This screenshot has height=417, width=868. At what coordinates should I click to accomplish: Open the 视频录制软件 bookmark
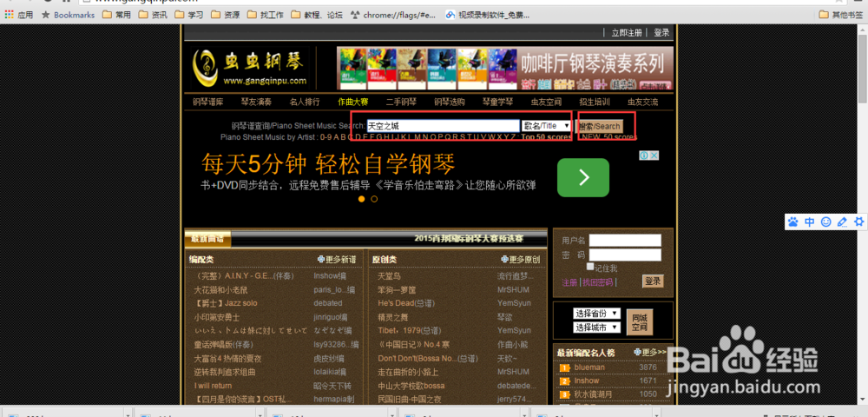487,15
